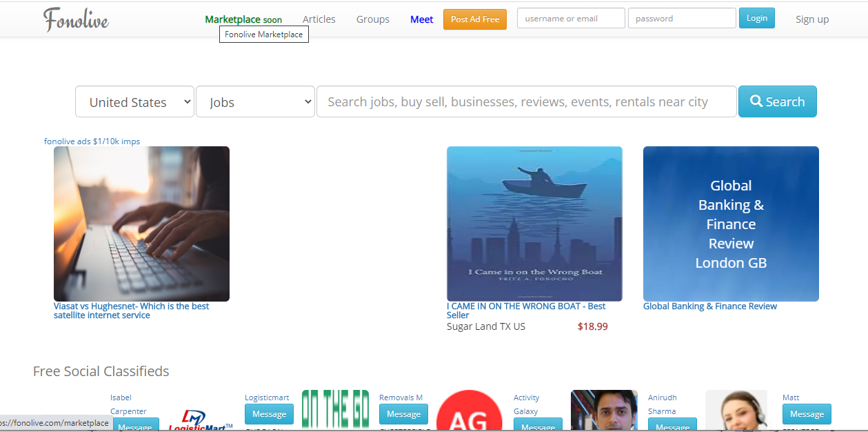Go to Articles section
This screenshot has height=432, width=868.
319,19
